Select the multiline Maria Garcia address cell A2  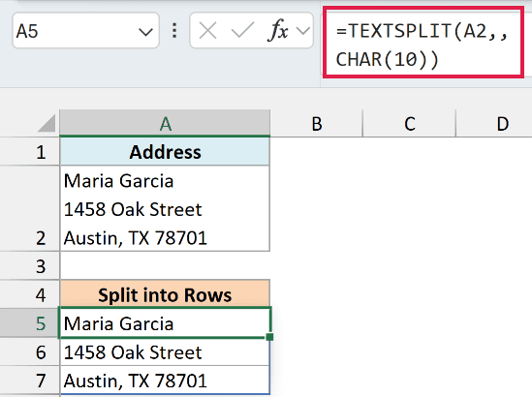click(x=165, y=208)
